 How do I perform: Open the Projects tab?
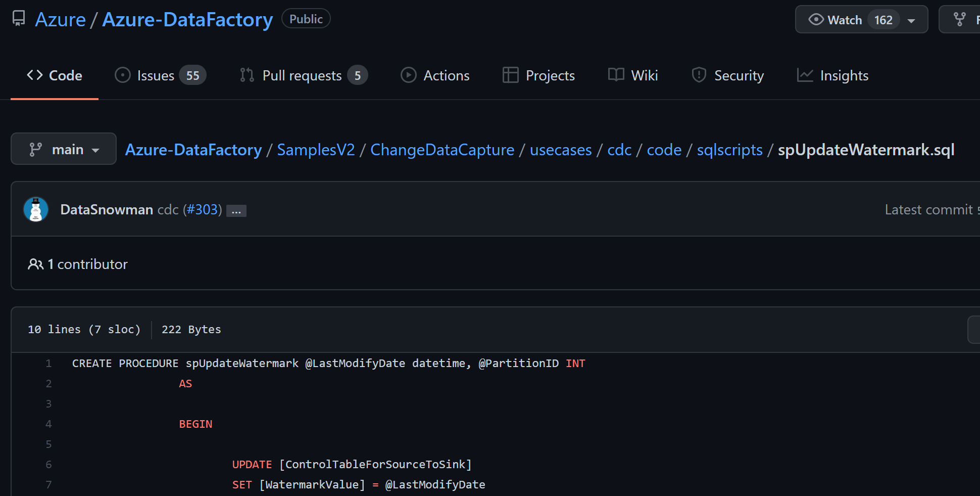(538, 75)
